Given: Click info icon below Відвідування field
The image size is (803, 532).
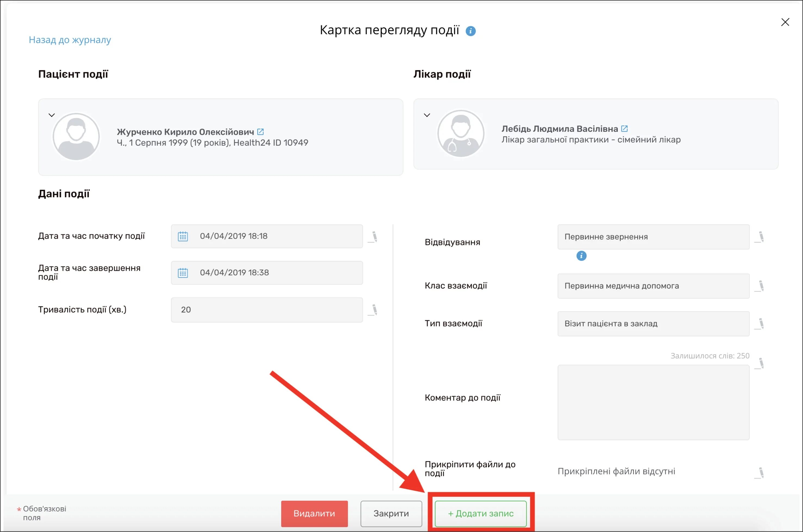Looking at the screenshot, I should tap(581, 256).
